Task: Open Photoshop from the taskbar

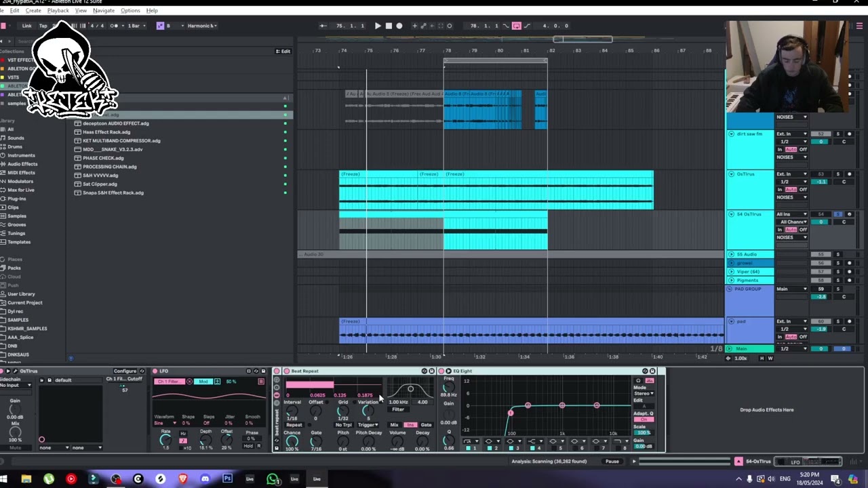Action: [x=227, y=479]
